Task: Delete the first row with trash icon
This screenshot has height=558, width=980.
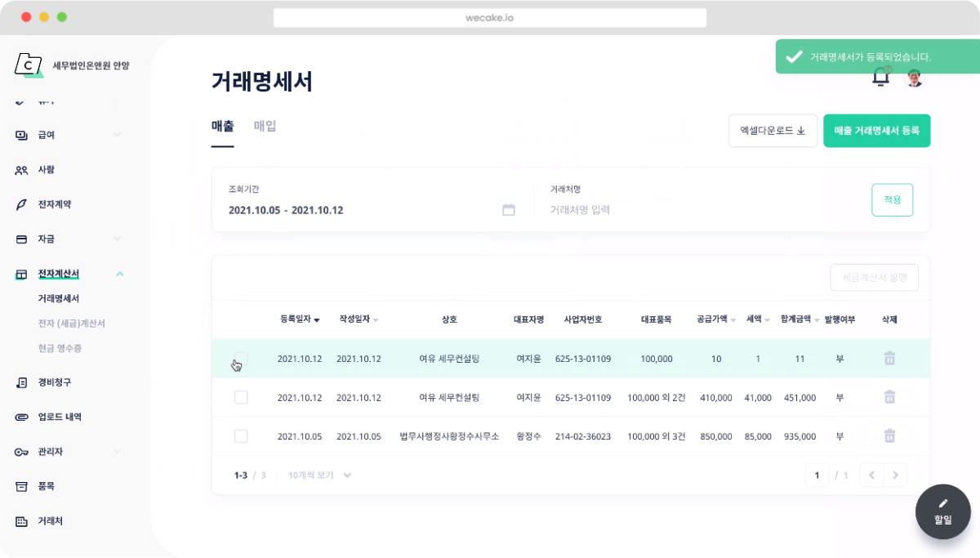Action: (889, 358)
